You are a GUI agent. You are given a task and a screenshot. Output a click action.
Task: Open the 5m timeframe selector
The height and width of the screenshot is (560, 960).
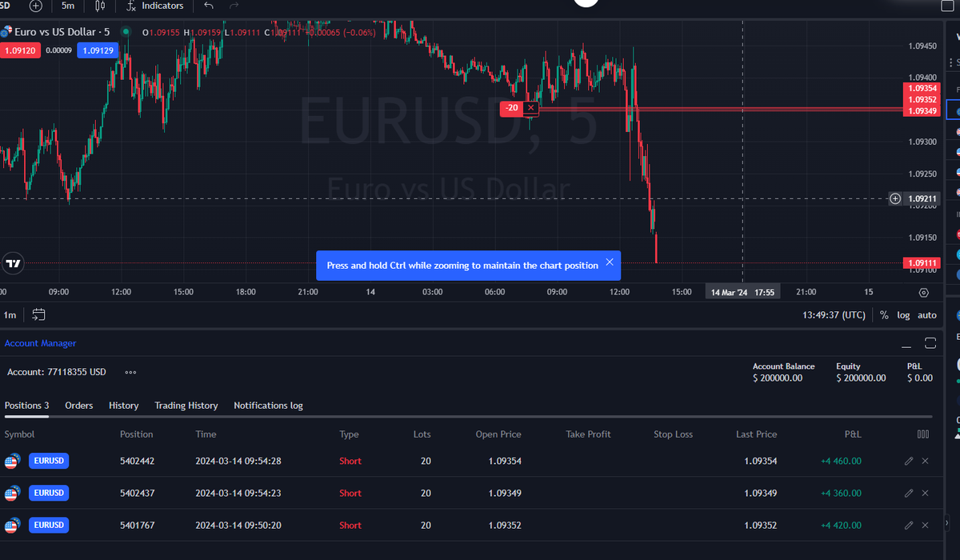[68, 6]
